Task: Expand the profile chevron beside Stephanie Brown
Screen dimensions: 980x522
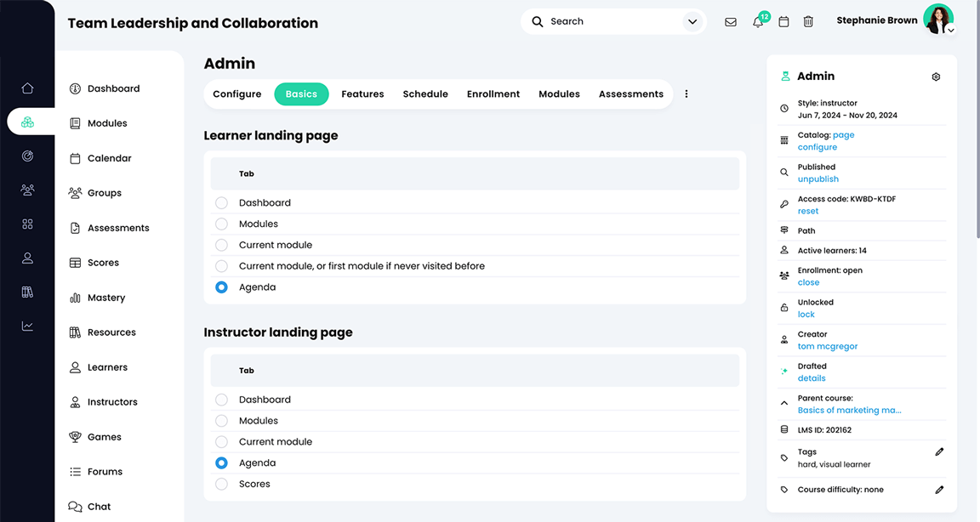Action: (x=950, y=30)
